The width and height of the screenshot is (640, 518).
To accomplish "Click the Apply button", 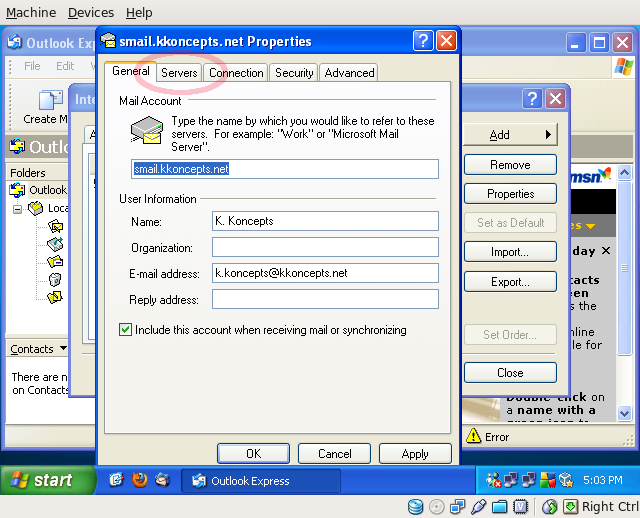I will click(x=415, y=454).
